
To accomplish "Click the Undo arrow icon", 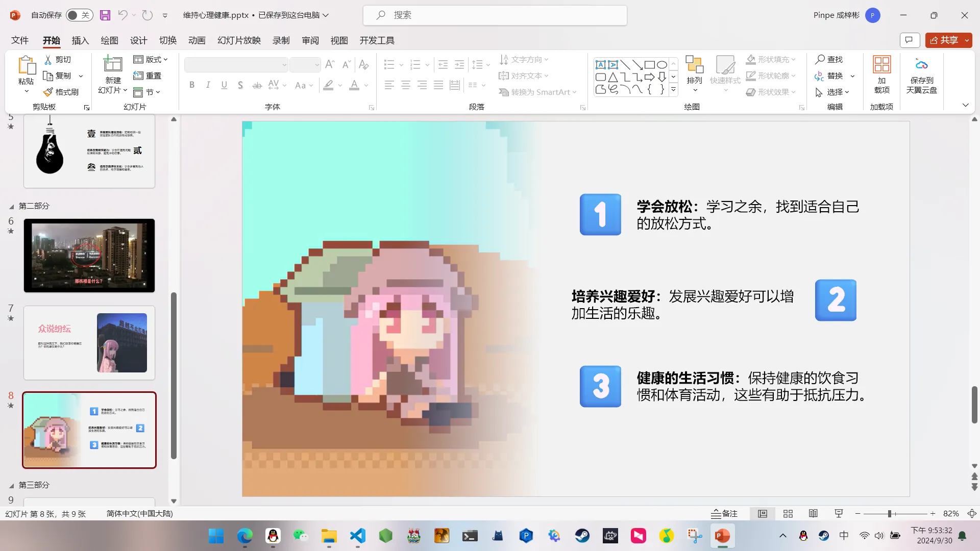I will point(122,15).
